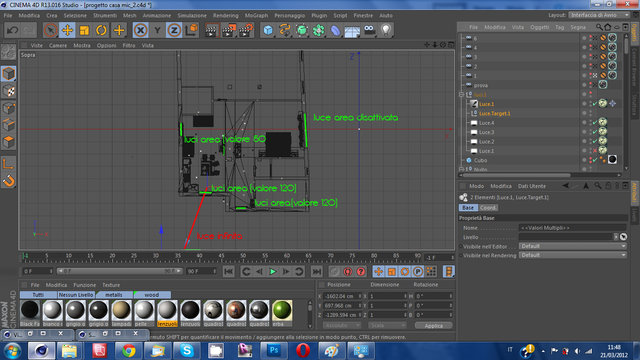Open the Scala dropdown in coordinates
The height and width of the screenshot is (360, 640).
387,325
